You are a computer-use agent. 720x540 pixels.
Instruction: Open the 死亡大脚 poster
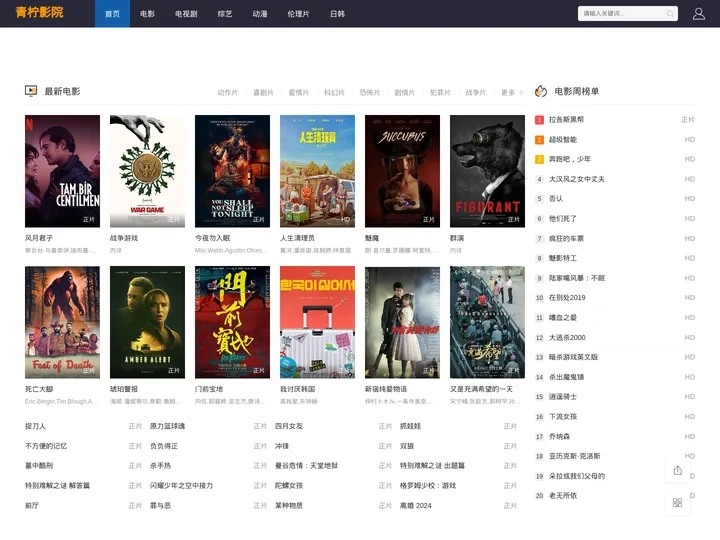pos(62,322)
